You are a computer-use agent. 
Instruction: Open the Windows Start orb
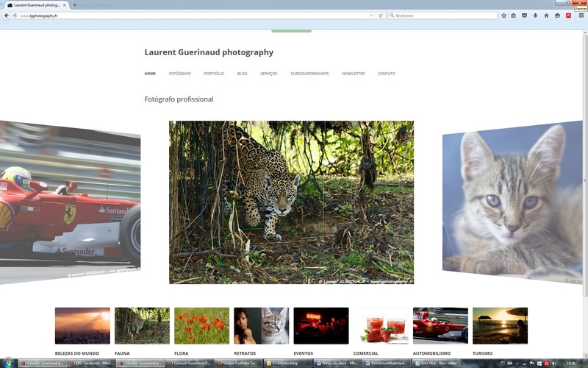(8, 363)
